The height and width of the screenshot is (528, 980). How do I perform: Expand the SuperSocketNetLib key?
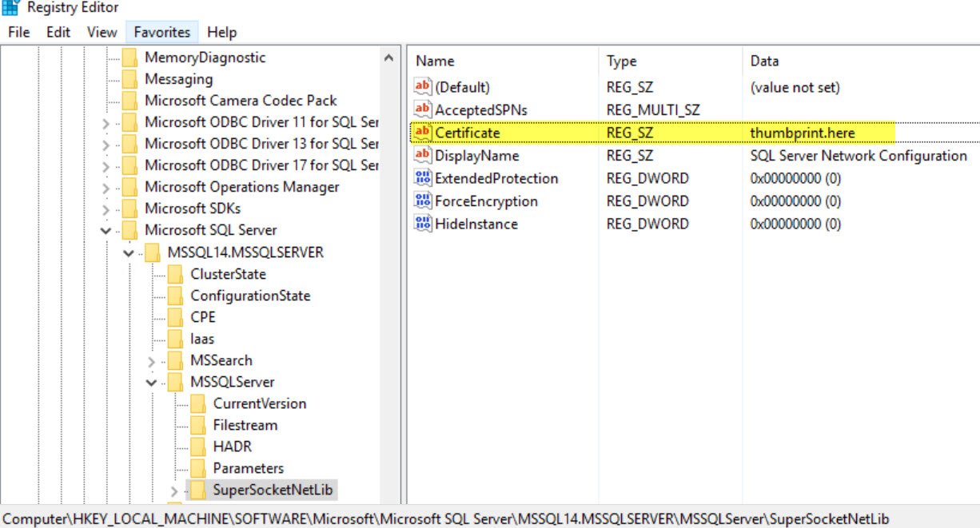pyautogui.click(x=175, y=490)
